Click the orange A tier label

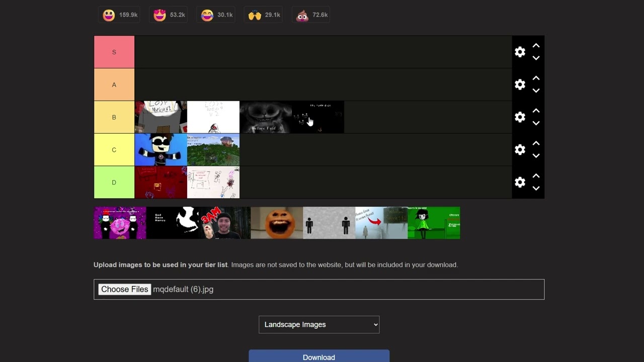point(114,84)
